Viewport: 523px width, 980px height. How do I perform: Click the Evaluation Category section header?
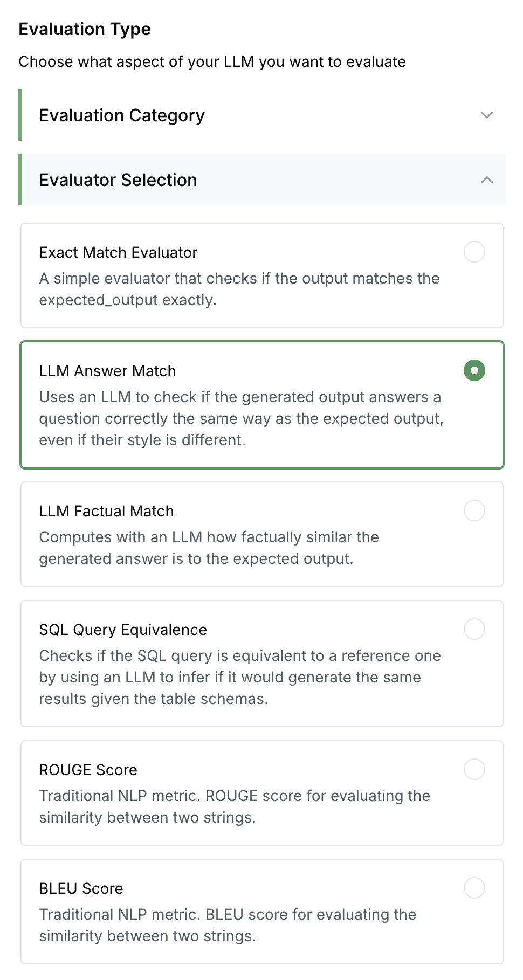122,115
